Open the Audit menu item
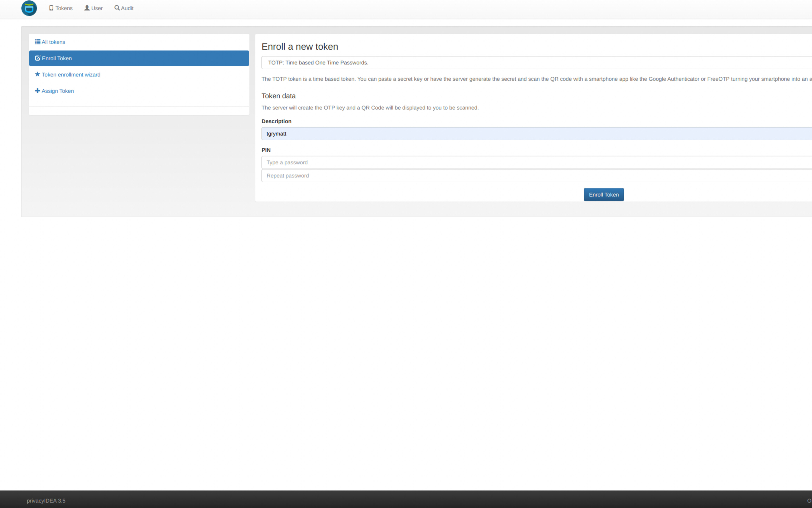The height and width of the screenshot is (508, 812). click(x=124, y=8)
